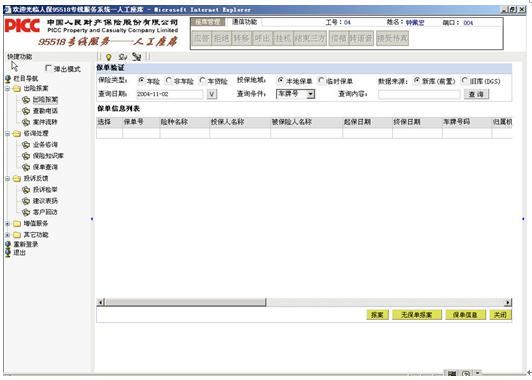Open 客户回访 from the sidebar
This screenshot has width=532, height=380.
[45, 212]
